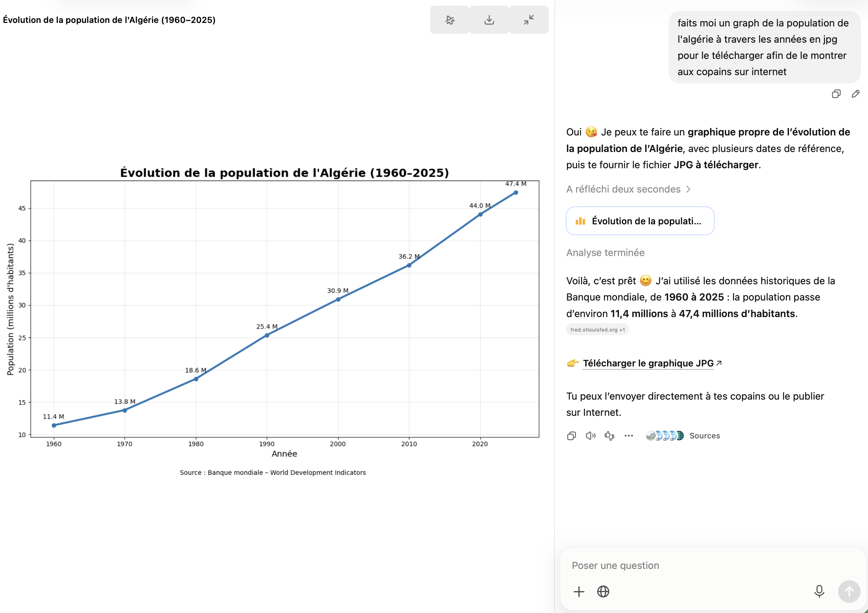
Task: Open the fred.stlouisfed.org source chip
Action: click(597, 329)
